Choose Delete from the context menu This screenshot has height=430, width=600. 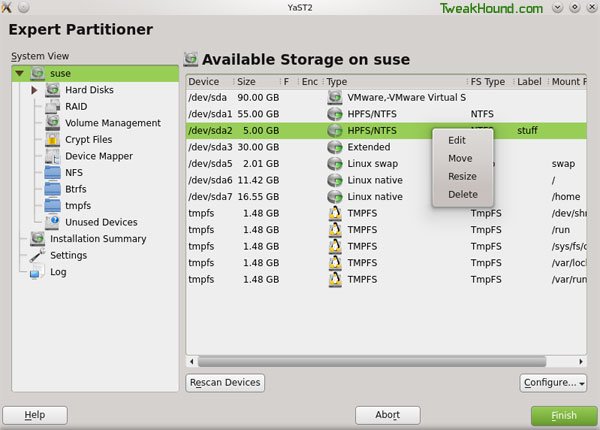[463, 194]
